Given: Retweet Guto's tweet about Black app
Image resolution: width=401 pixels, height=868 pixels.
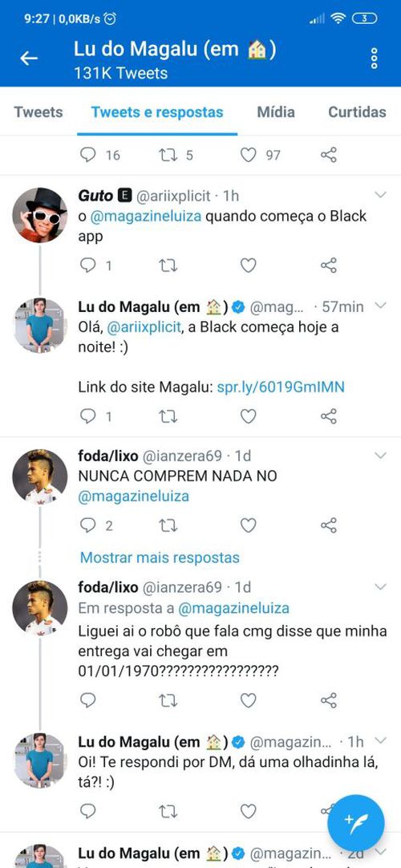Looking at the screenshot, I should (168, 266).
